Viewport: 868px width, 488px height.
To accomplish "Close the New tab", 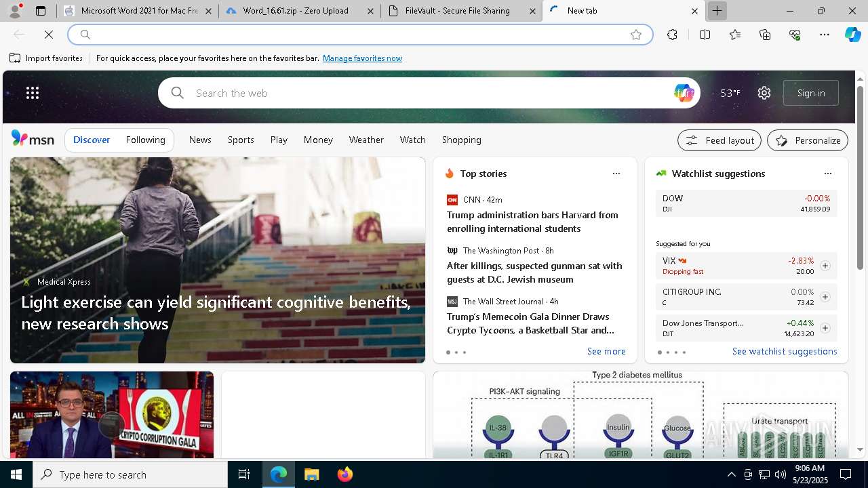I will pos(694,11).
